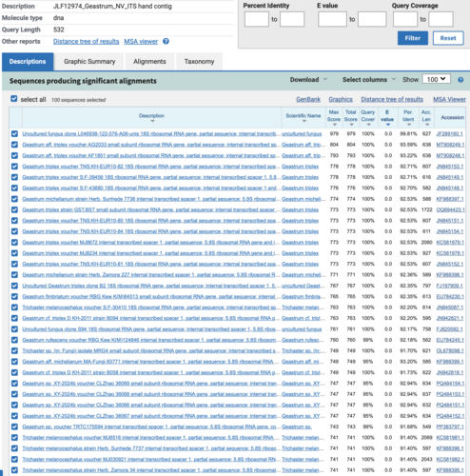
Task: Click the blue Filter button
Action: click(x=413, y=38)
